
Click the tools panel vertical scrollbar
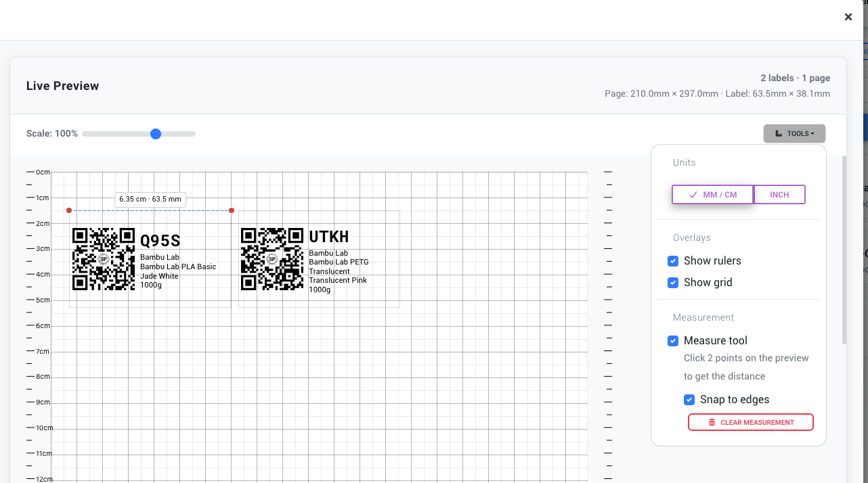tap(844, 250)
